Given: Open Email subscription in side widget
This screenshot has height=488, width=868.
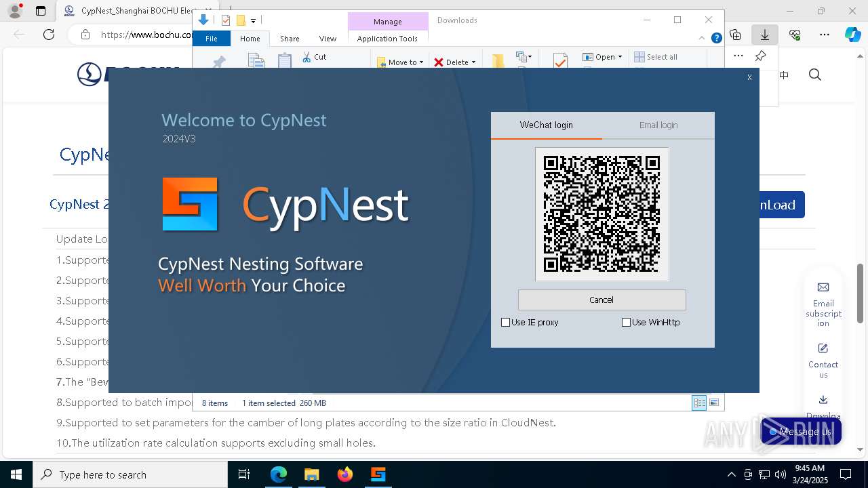Looking at the screenshot, I should coord(823,305).
